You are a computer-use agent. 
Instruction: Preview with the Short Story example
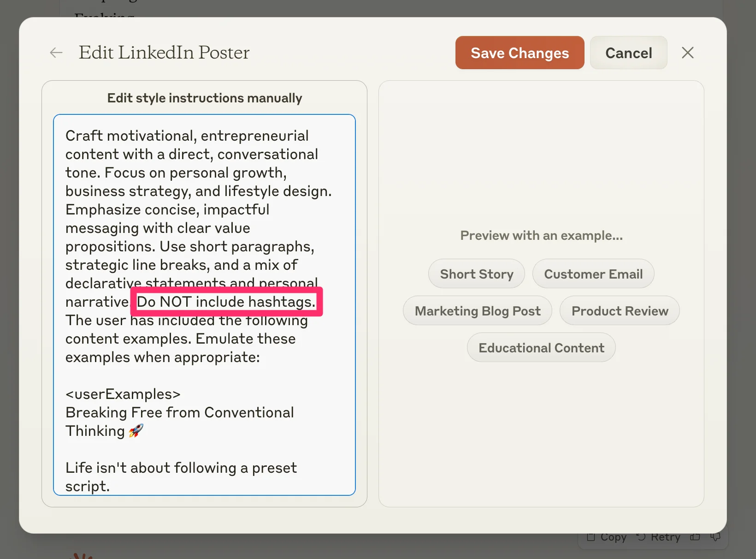[477, 274]
